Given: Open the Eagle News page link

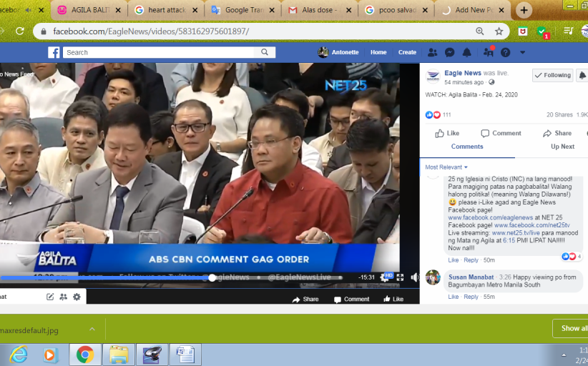Looking at the screenshot, I should [463, 73].
